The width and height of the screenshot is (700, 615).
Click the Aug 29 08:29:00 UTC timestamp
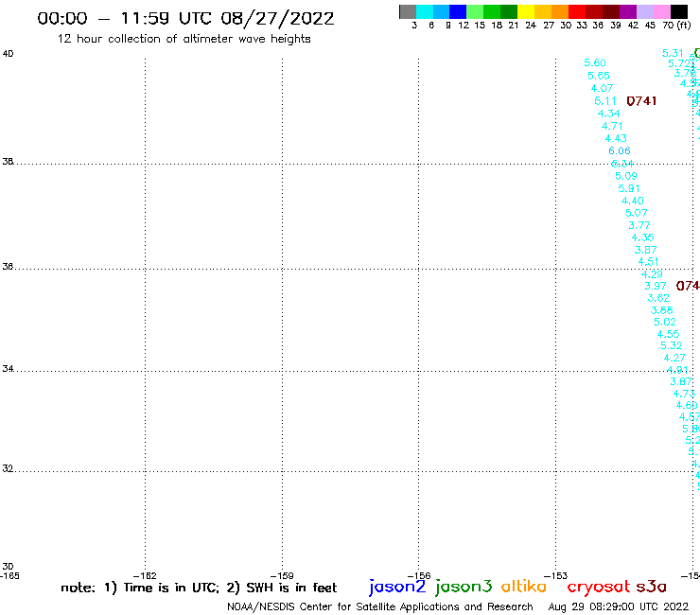click(x=619, y=606)
